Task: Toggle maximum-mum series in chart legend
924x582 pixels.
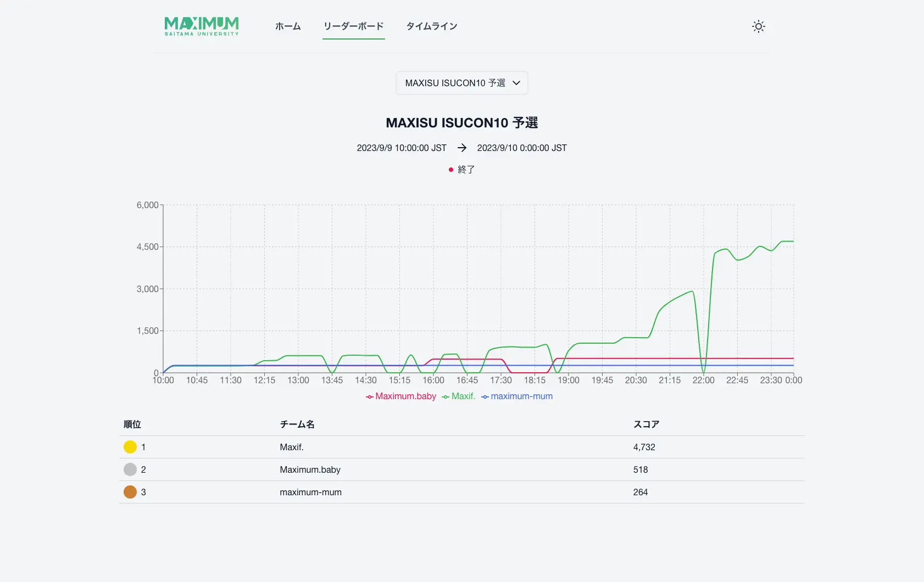Action: pyautogui.click(x=517, y=396)
